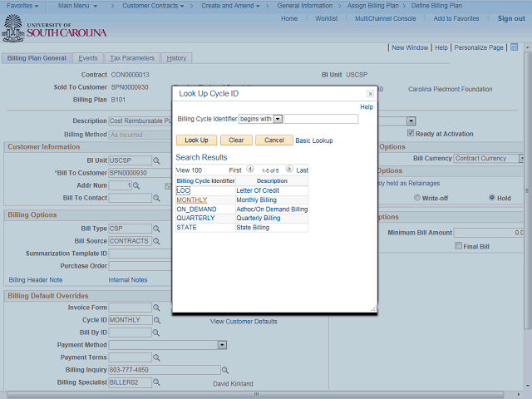The height and width of the screenshot is (399, 532).
Task: Open the Bill By ID lookup magnifier
Action: [156, 332]
